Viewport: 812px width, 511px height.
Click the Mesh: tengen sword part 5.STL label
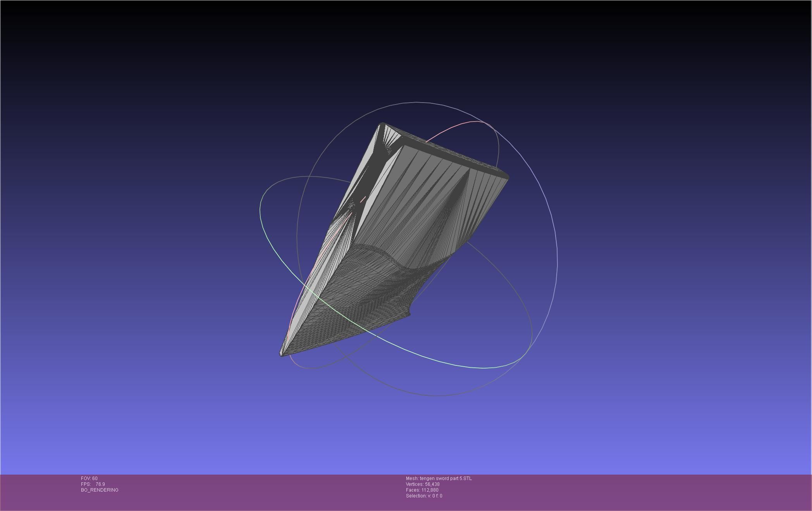[439, 478]
